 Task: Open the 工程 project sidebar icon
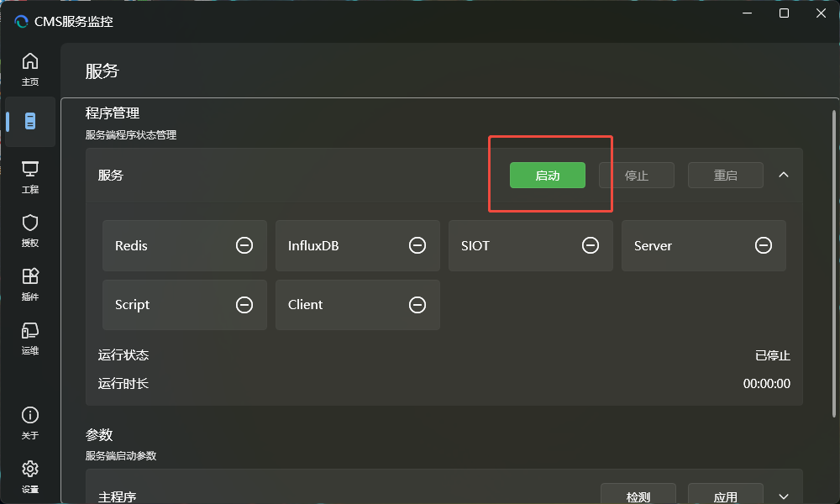[30, 176]
